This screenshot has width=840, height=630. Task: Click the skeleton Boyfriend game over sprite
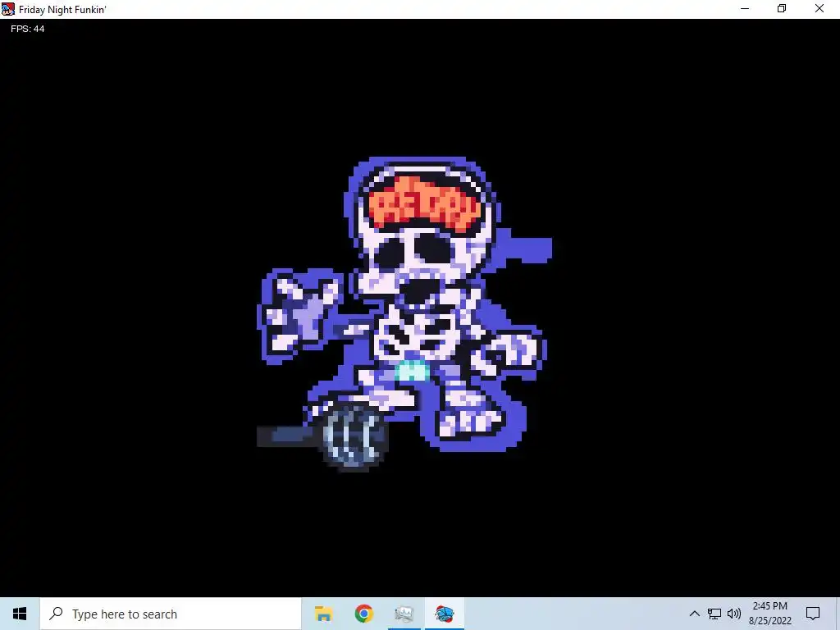coord(405,313)
